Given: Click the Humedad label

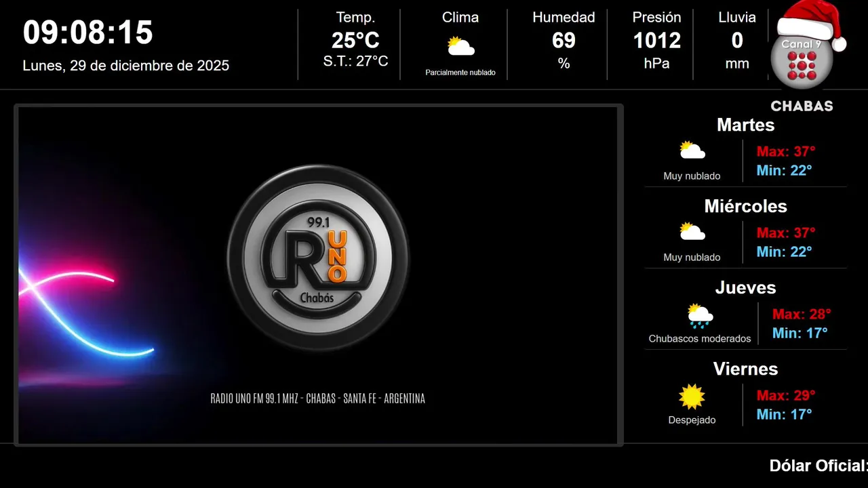Looking at the screenshot, I should coord(564,18).
